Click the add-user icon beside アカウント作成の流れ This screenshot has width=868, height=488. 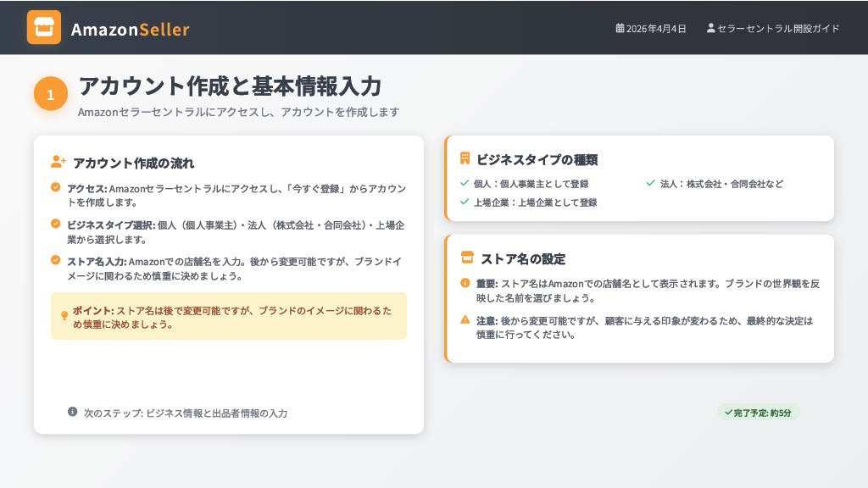click(58, 162)
